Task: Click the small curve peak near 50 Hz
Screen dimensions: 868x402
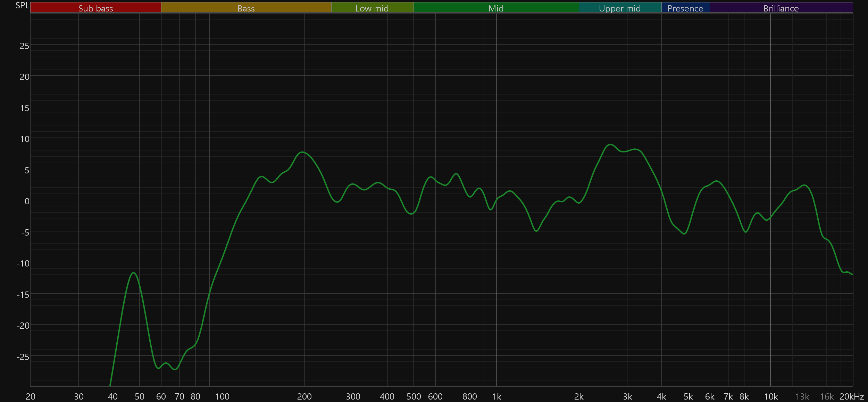Action: pyautogui.click(x=134, y=273)
